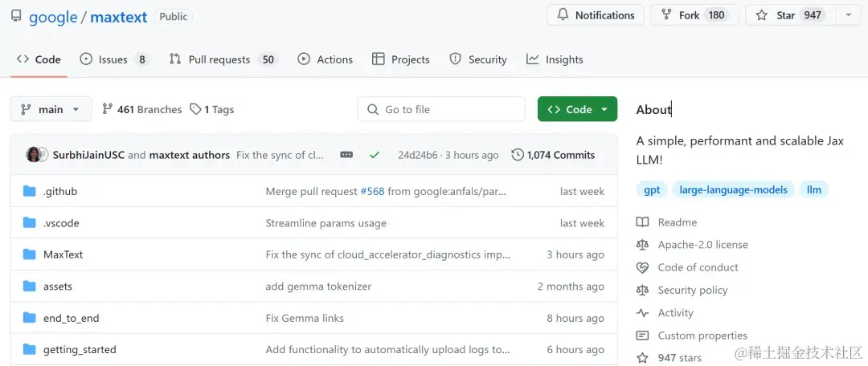Open SurbhiJainUSC author profile link

pyautogui.click(x=88, y=156)
